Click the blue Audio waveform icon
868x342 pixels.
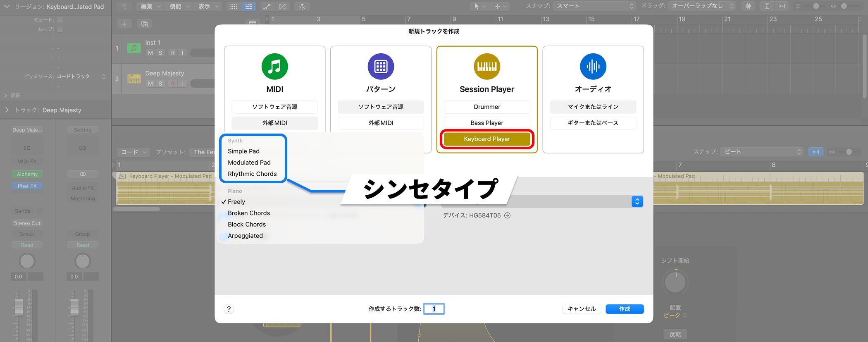coord(593,66)
